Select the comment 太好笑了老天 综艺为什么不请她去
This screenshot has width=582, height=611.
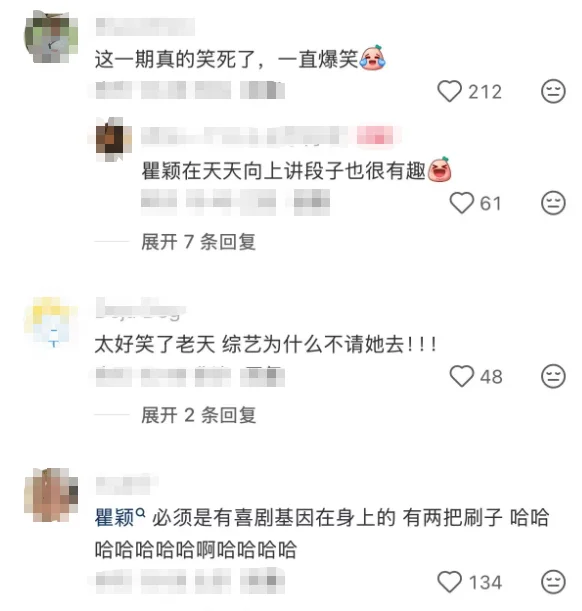[265, 344]
